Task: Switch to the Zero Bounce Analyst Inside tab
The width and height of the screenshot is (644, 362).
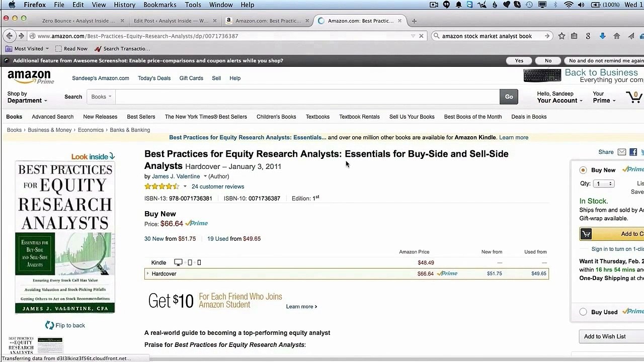Action: [77, 21]
